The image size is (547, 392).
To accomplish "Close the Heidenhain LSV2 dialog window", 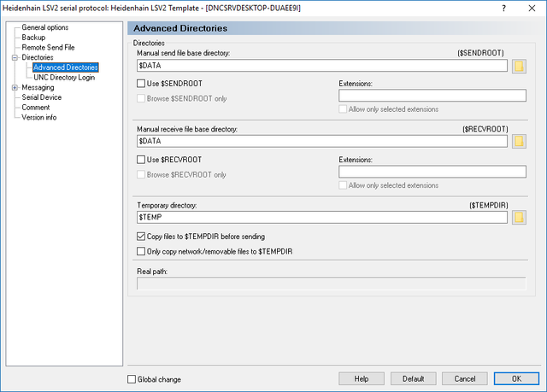I will coord(532,8).
